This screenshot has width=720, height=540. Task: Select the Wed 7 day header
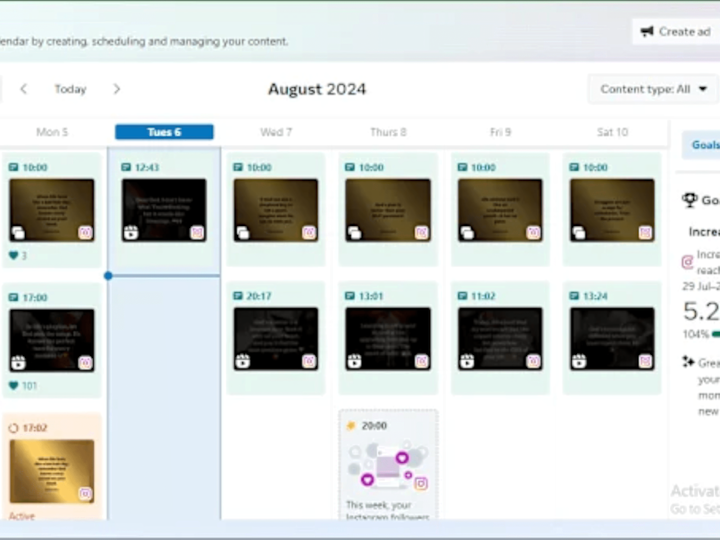[276, 132]
